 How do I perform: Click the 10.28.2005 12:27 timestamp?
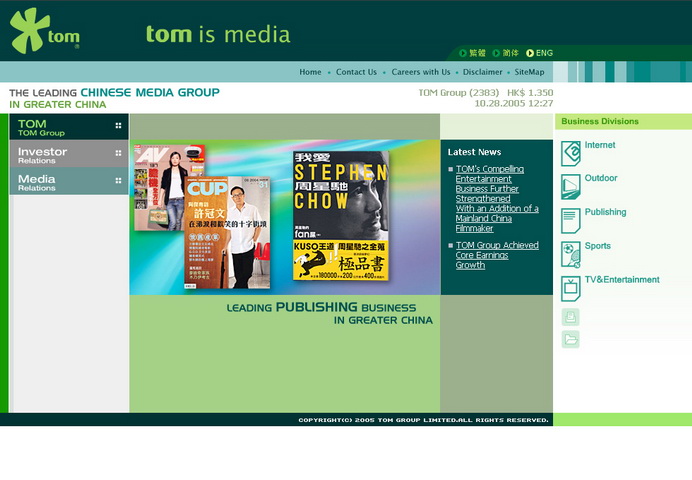[x=514, y=104]
